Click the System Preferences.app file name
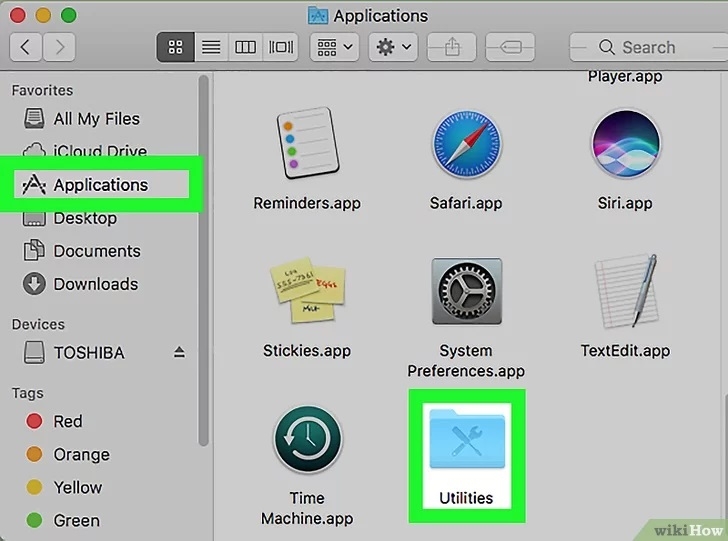This screenshot has height=541, width=728. pos(466,361)
